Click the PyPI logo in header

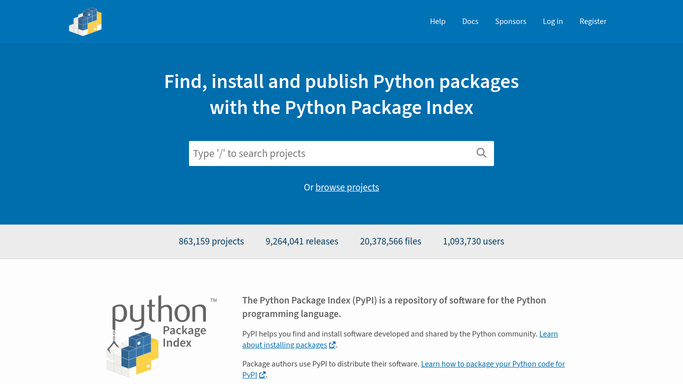[85, 22]
